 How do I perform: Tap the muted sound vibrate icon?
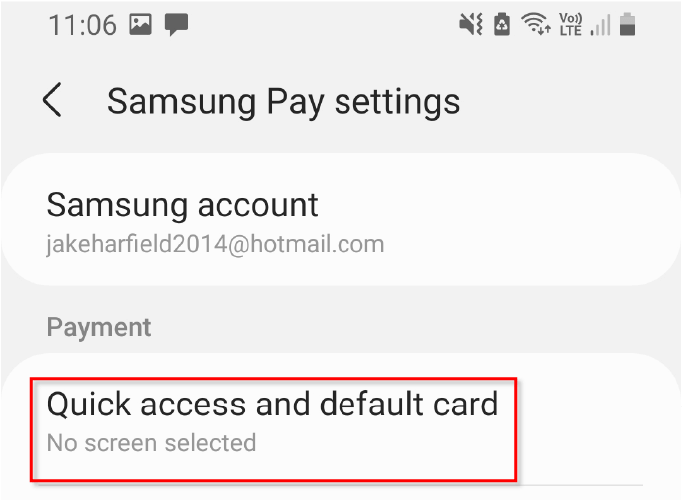(471, 24)
